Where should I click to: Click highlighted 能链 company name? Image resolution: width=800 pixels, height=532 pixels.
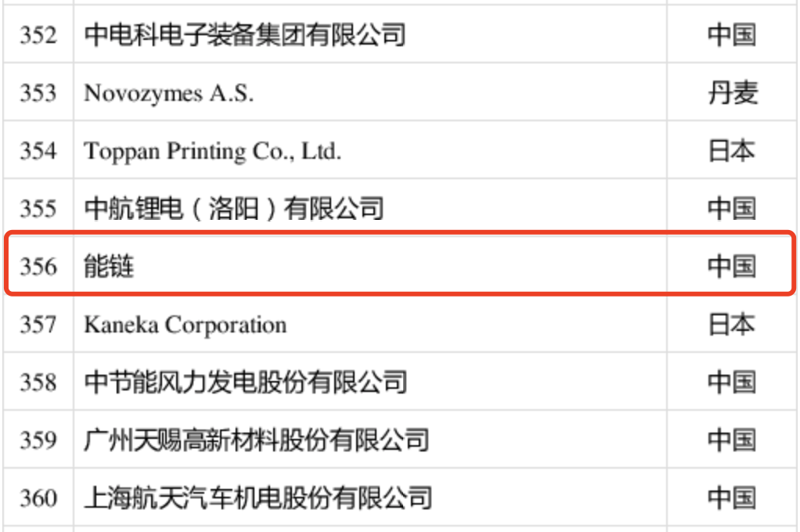(110, 267)
